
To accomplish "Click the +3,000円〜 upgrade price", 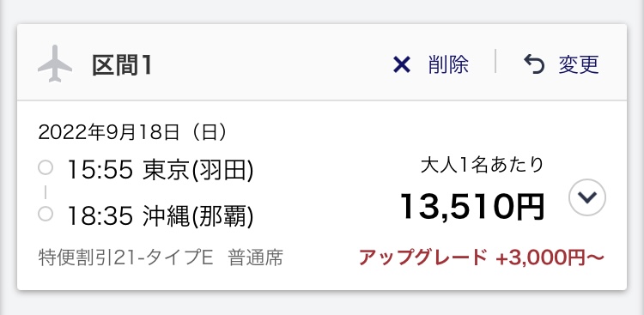I will pos(550,258).
